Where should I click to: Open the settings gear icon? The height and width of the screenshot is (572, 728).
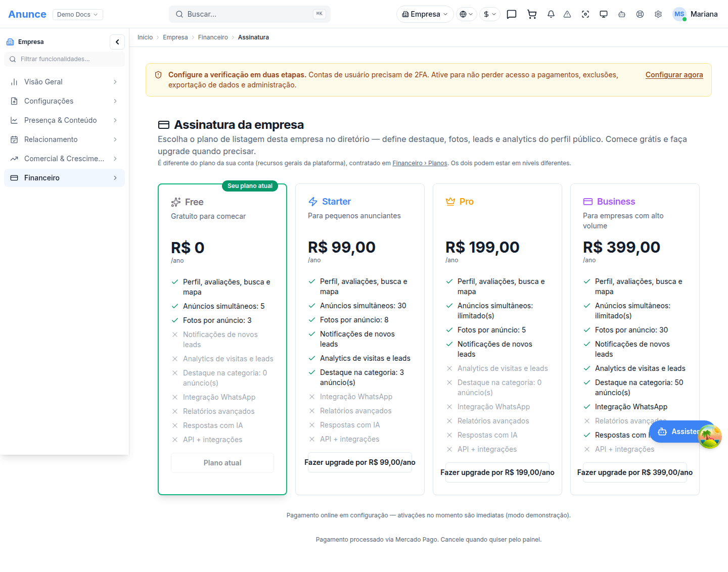[x=658, y=14]
